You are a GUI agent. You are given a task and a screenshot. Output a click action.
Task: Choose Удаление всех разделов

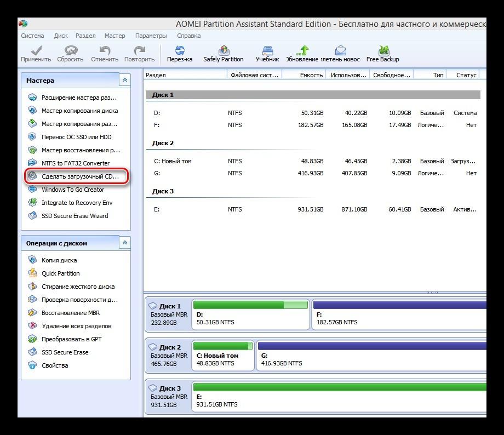(x=70, y=326)
